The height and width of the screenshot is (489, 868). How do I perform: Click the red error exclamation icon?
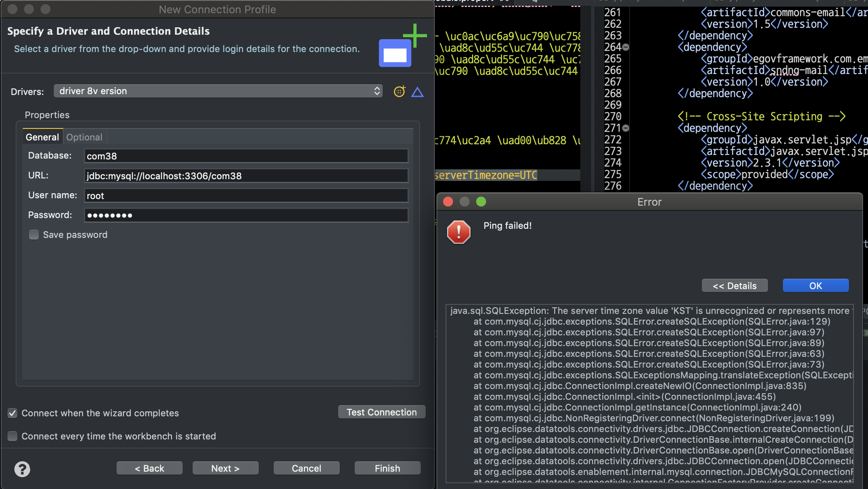(458, 232)
